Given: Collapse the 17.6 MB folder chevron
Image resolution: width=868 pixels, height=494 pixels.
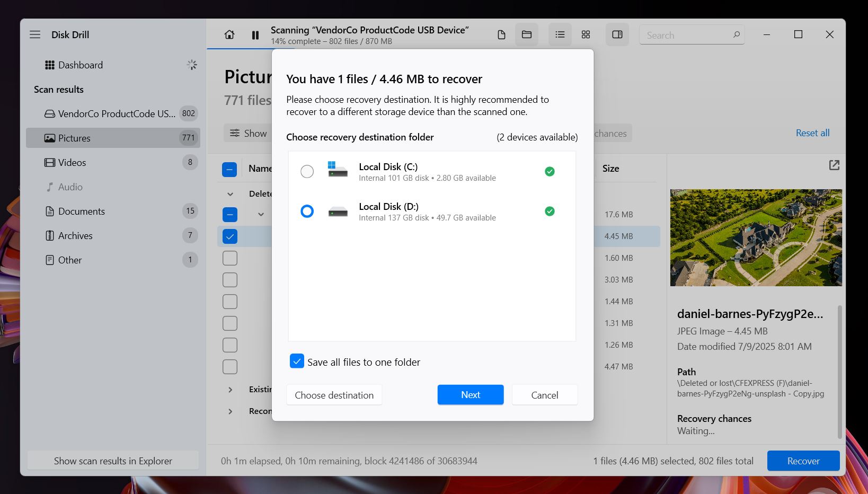Looking at the screenshot, I should click(x=261, y=215).
